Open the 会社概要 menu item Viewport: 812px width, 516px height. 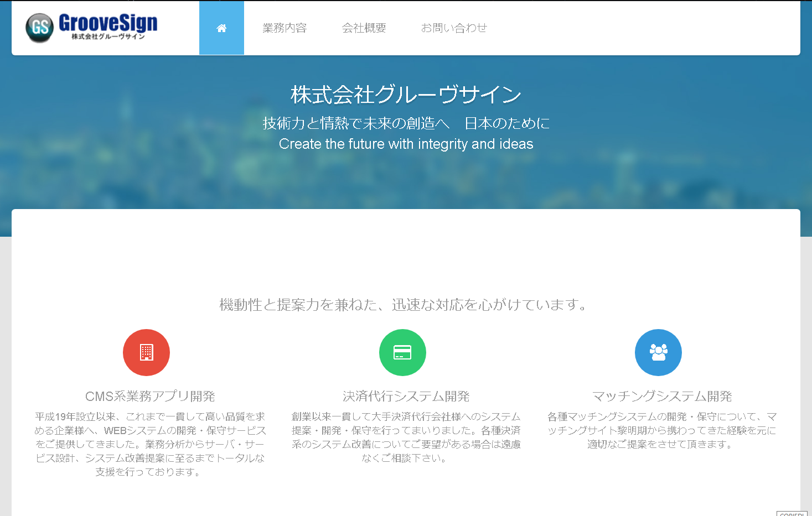pyautogui.click(x=364, y=28)
